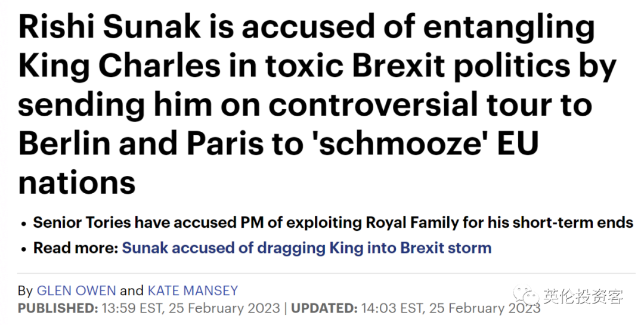Click the 'By' text before author names
The width and height of the screenshot is (644, 325).
(25, 290)
